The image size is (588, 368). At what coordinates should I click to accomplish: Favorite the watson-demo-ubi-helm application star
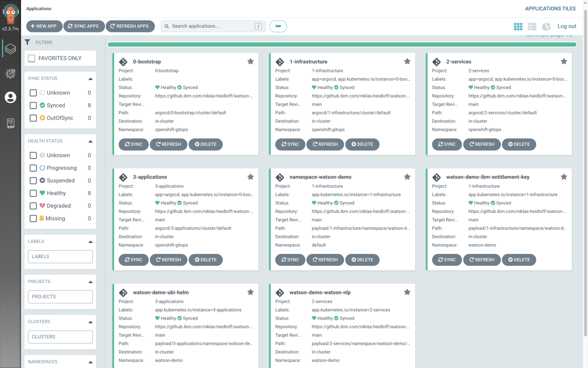251,292
